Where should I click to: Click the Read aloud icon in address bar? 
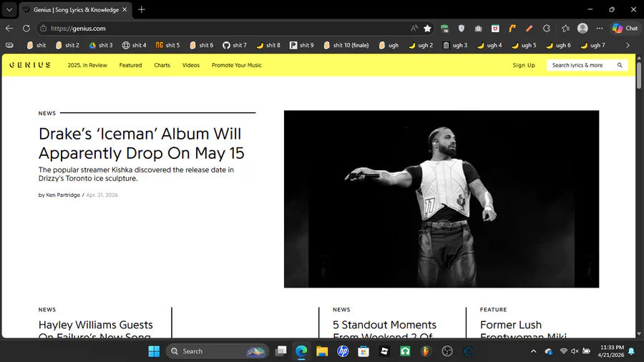coord(414,29)
